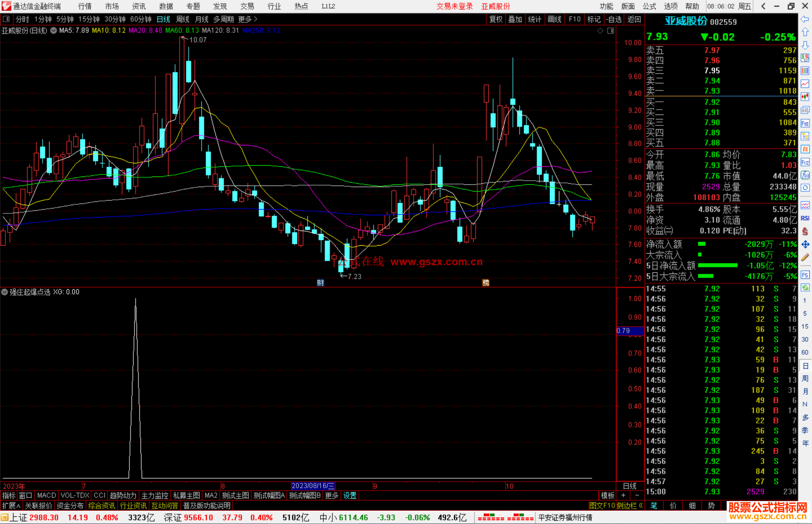Collapse the 侧边栏 sidebar panel
812x524 pixels.
630,506
